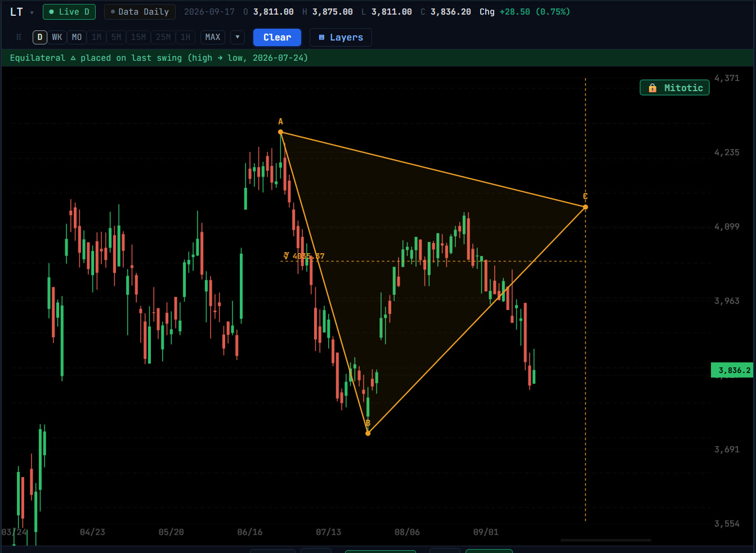Click the lock icon on the Mitotic badge
Viewport: 756px width, 553px height.
click(652, 88)
